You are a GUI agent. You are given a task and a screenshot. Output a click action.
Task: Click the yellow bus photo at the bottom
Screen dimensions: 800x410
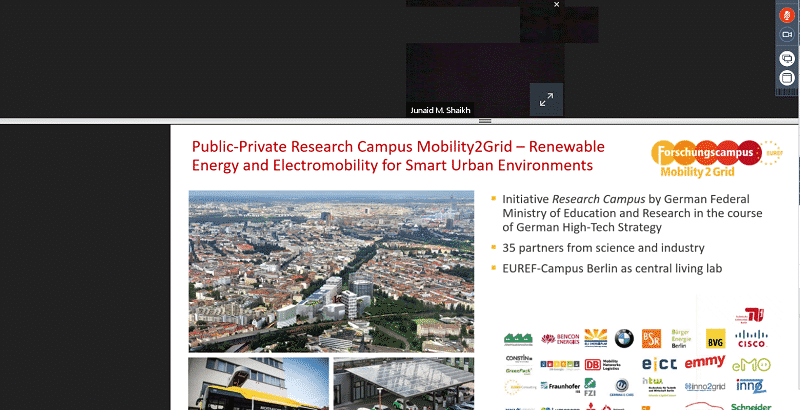pyautogui.click(x=258, y=384)
